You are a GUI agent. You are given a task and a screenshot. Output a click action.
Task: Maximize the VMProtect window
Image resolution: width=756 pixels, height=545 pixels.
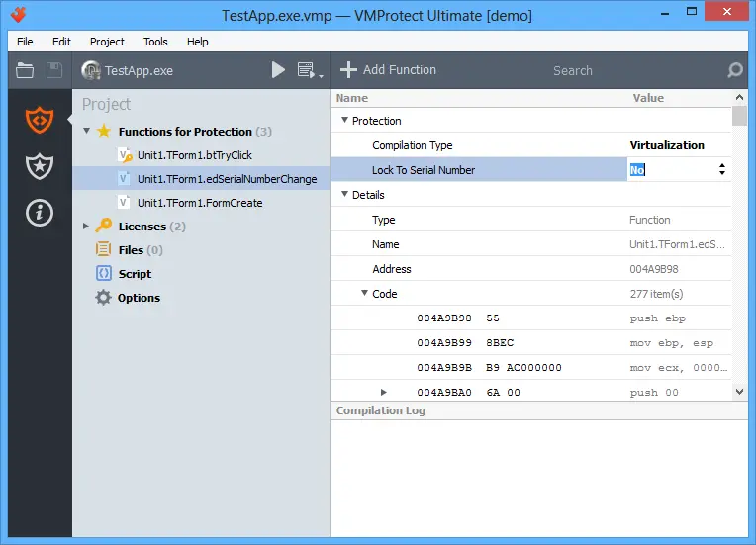[x=692, y=12]
